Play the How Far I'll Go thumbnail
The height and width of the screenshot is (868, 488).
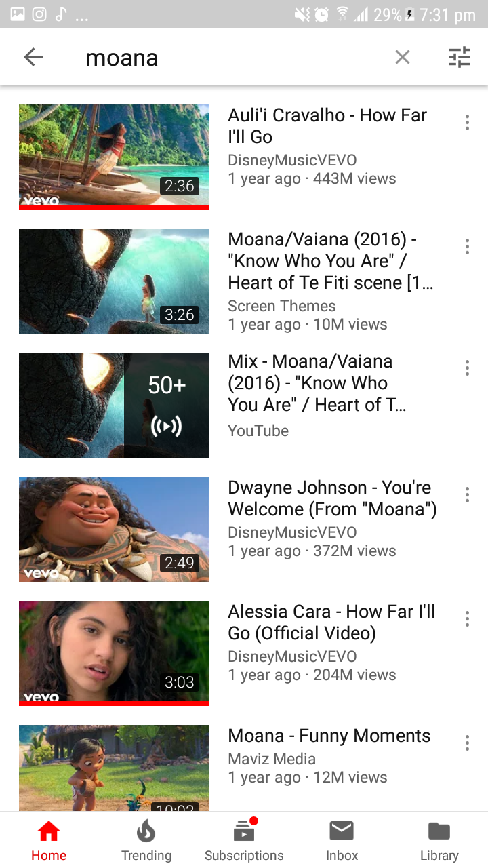[x=114, y=157]
